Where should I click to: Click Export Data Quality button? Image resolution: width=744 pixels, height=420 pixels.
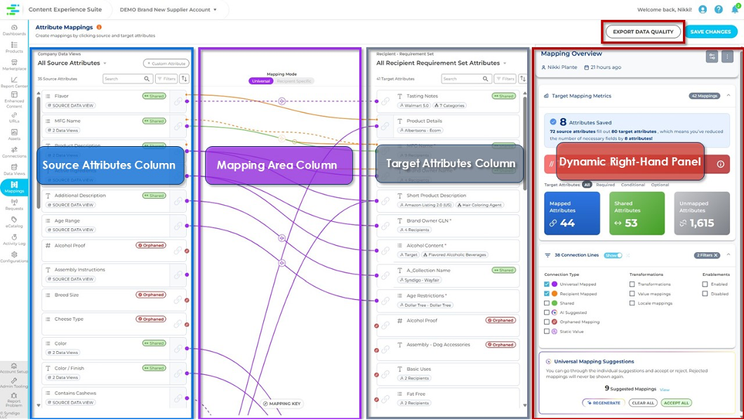point(643,32)
